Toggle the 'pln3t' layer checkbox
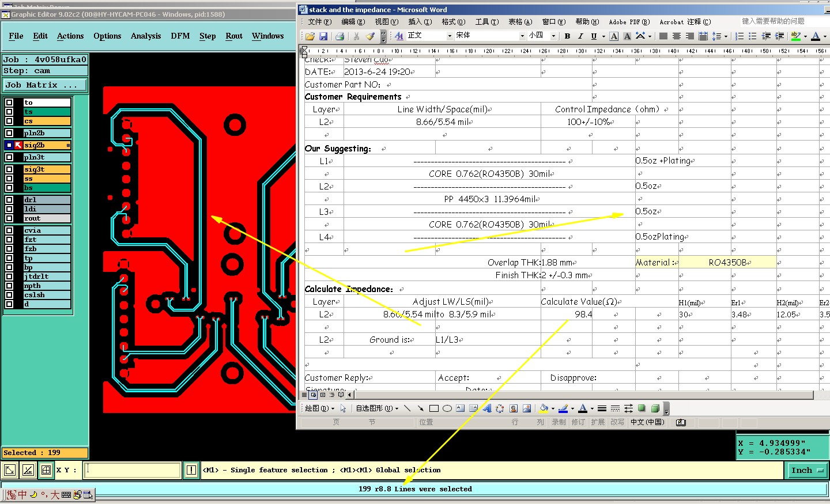This screenshot has height=504, width=830. click(9, 157)
